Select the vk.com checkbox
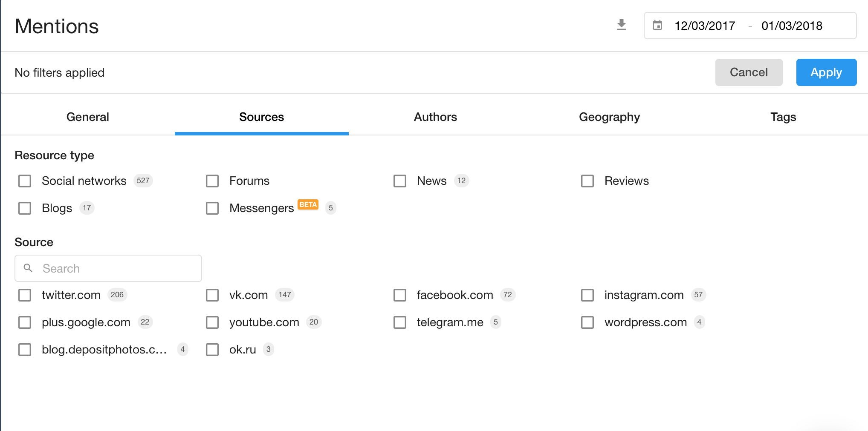The width and height of the screenshot is (868, 431). click(212, 295)
